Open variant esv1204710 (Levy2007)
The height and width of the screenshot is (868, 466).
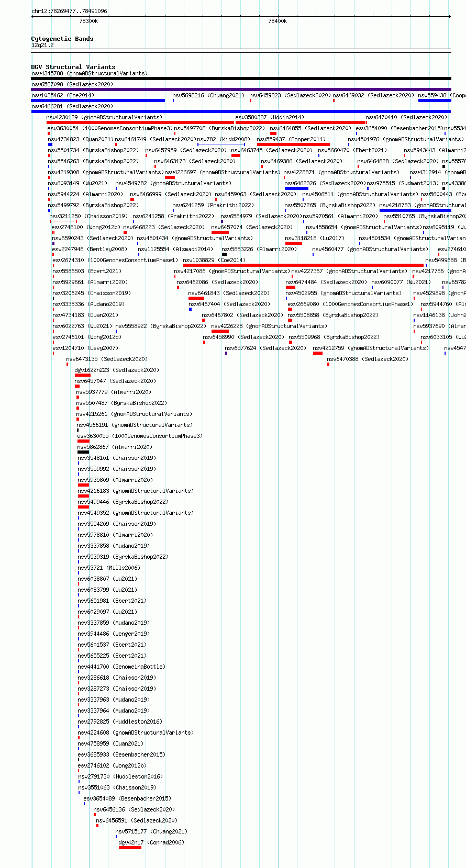[x=85, y=348]
